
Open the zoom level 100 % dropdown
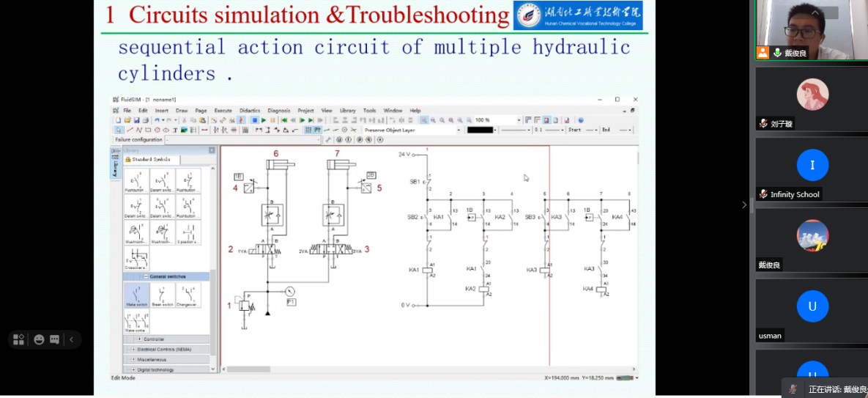[519, 120]
